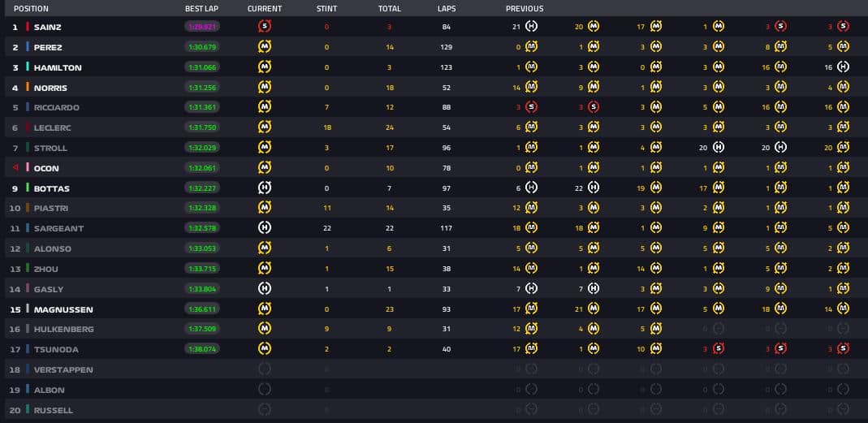Screen dimensions: 868x423
Task: Select Sargeant's current hard tyre icon
Action: [265, 227]
